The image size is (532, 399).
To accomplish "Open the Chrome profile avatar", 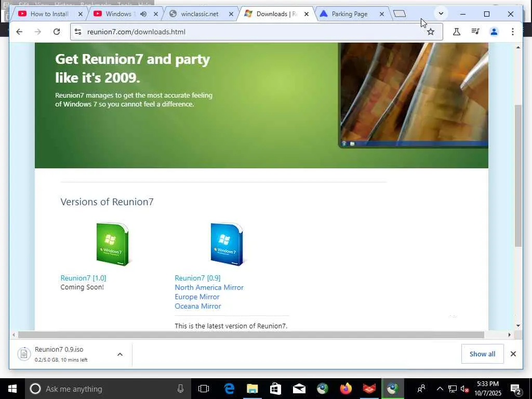I will pyautogui.click(x=494, y=32).
